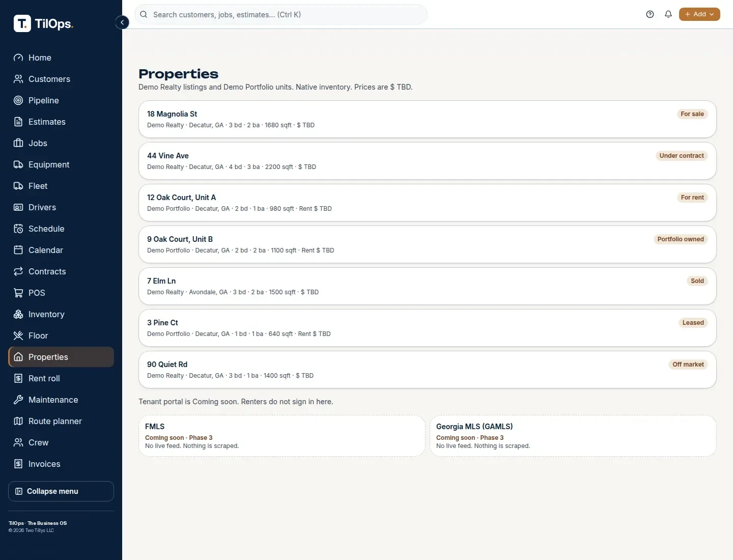The height and width of the screenshot is (560, 733).
Task: Click the Home gauge icon
Action: (18, 58)
